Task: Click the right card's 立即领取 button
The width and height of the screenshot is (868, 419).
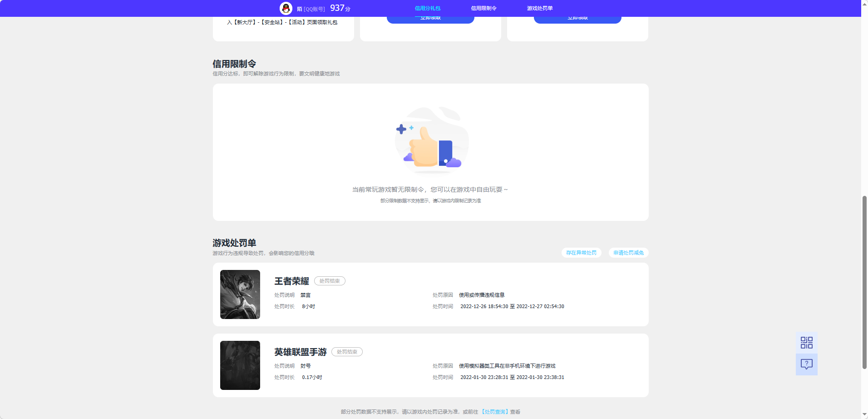Action: (577, 17)
